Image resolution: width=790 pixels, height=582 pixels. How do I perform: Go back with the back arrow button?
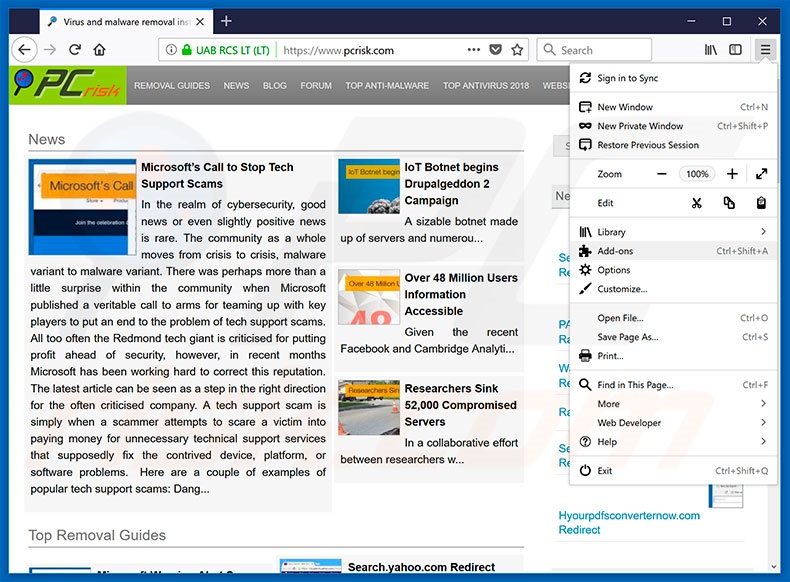click(x=24, y=49)
